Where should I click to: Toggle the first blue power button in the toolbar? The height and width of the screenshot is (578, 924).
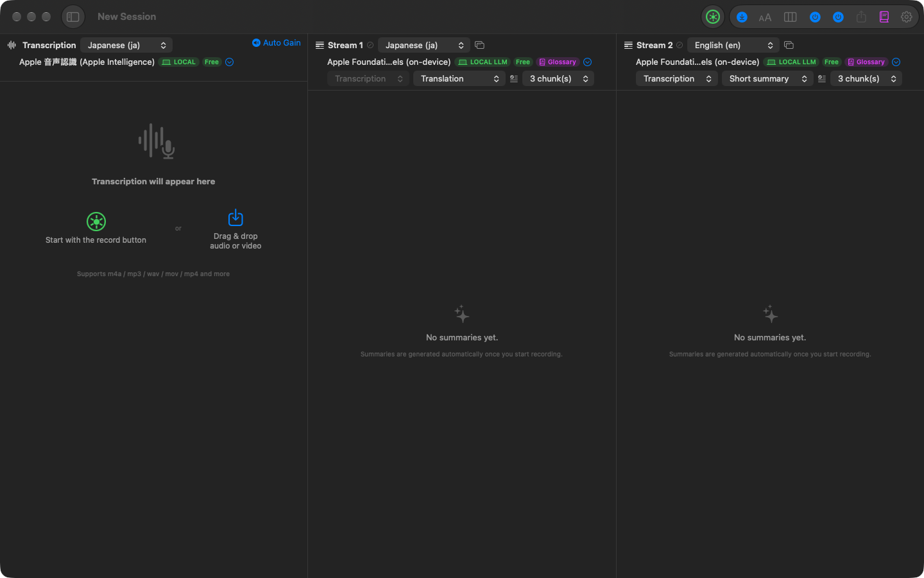815,17
